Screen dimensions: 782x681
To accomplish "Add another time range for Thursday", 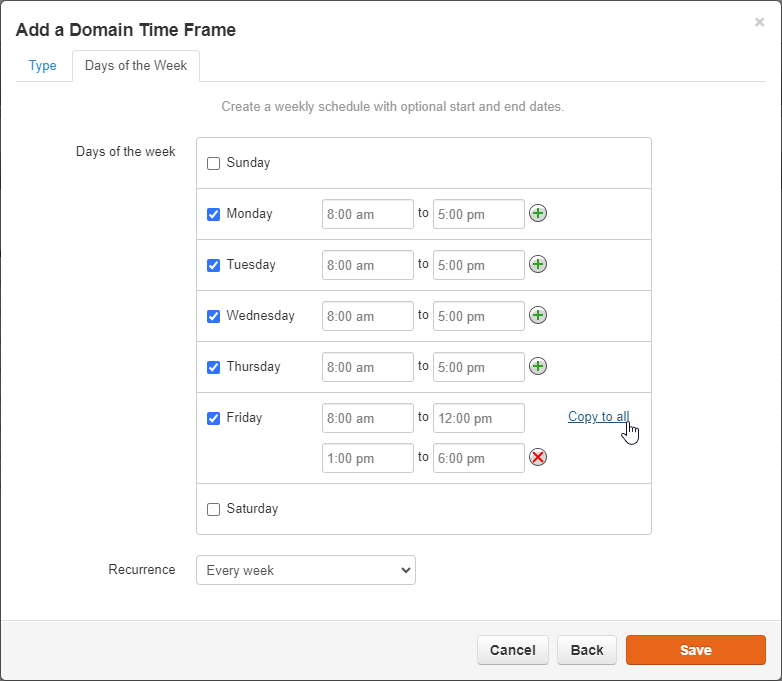I will pos(538,366).
